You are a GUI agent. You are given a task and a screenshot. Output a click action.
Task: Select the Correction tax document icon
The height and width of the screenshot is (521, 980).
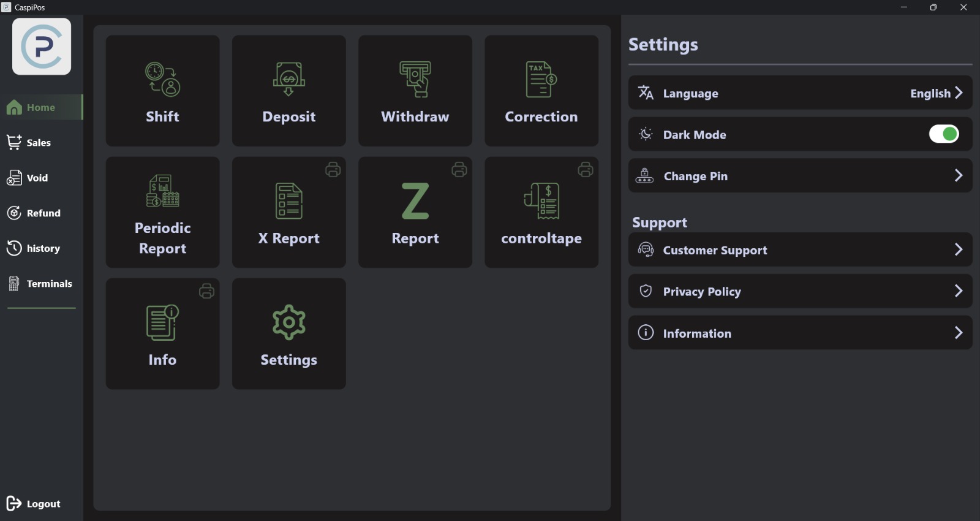(x=541, y=80)
